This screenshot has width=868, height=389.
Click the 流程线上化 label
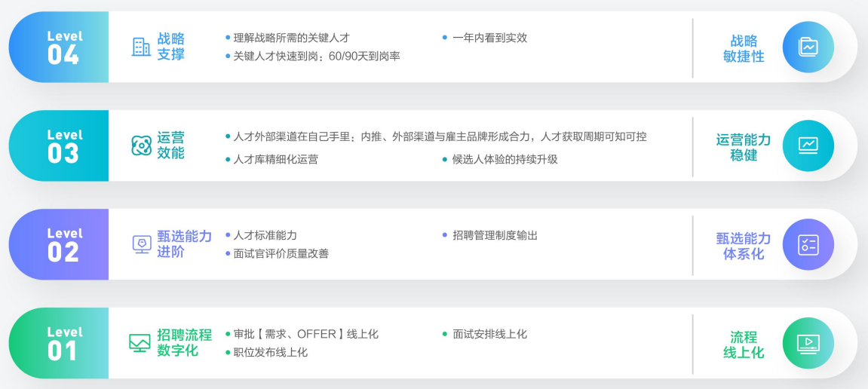point(744,345)
